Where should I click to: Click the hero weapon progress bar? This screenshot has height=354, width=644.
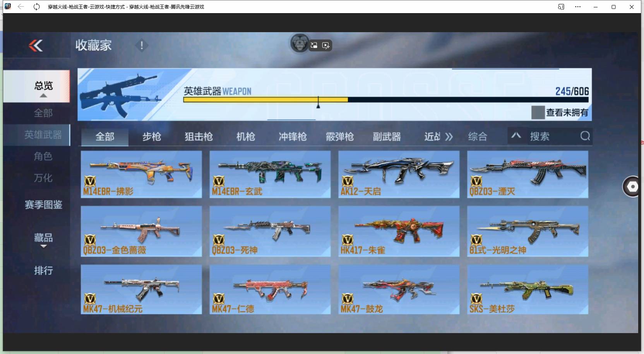(x=386, y=100)
